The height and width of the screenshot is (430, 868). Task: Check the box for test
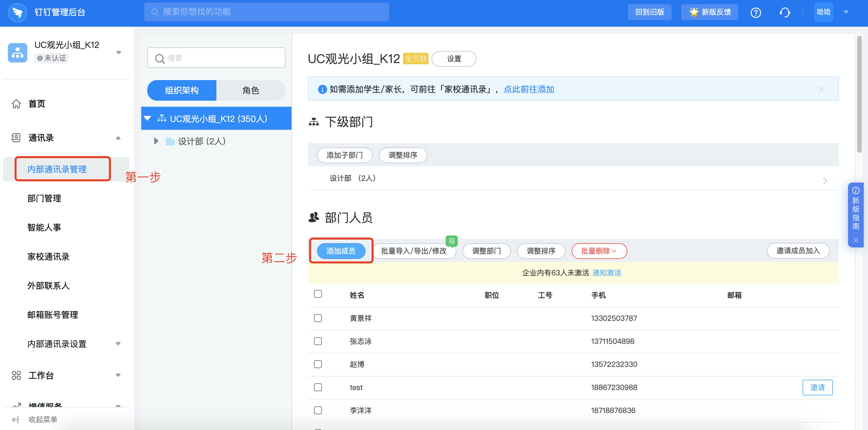point(318,387)
